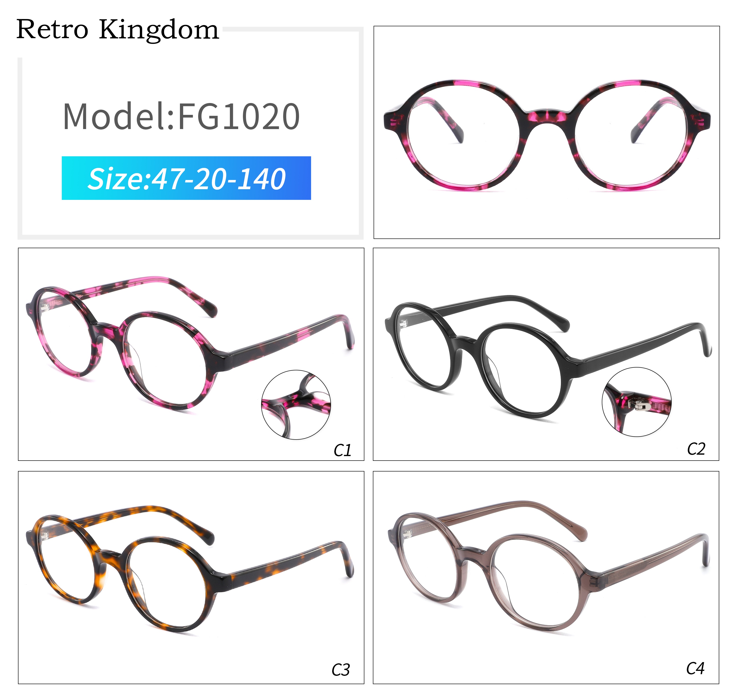Image resolution: width=737 pixels, height=700 pixels.
Task: Click the C3 color label
Action: (x=340, y=670)
